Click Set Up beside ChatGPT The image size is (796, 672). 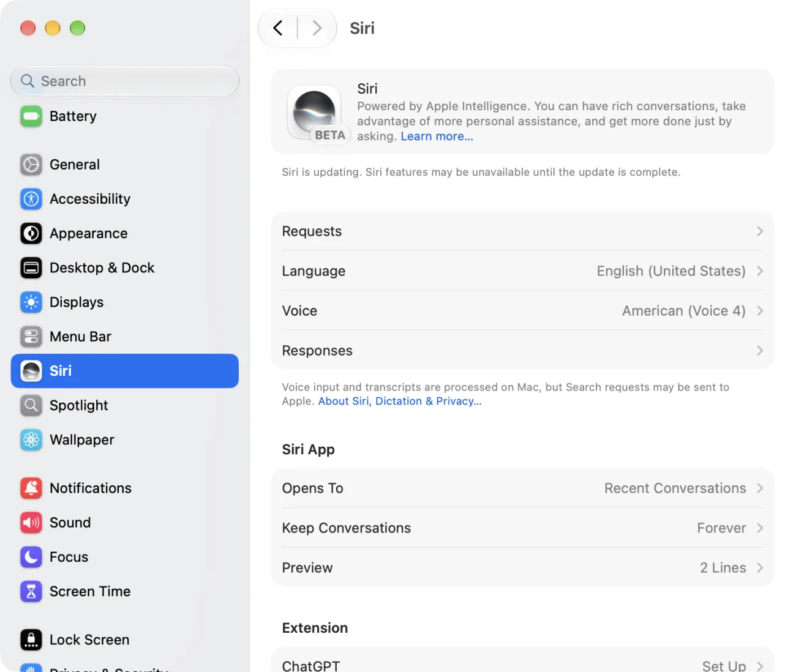pyautogui.click(x=724, y=666)
